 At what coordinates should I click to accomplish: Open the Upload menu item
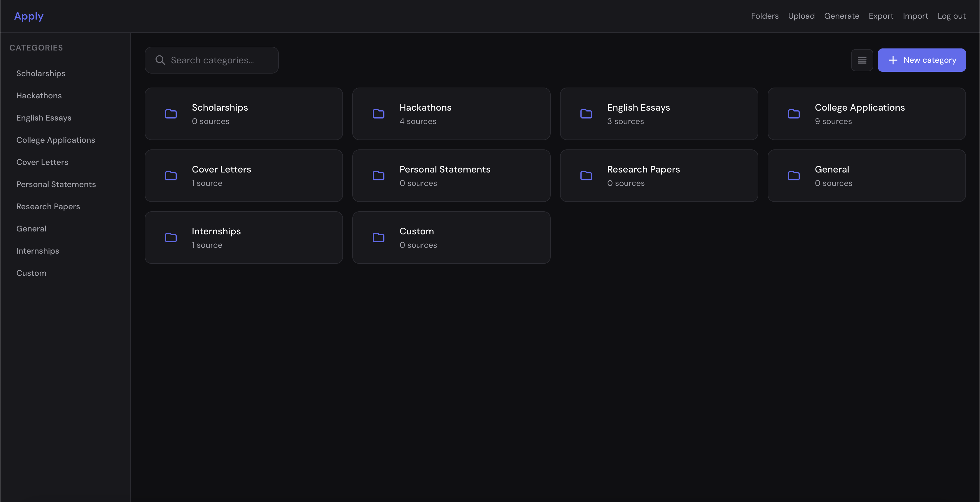801,16
